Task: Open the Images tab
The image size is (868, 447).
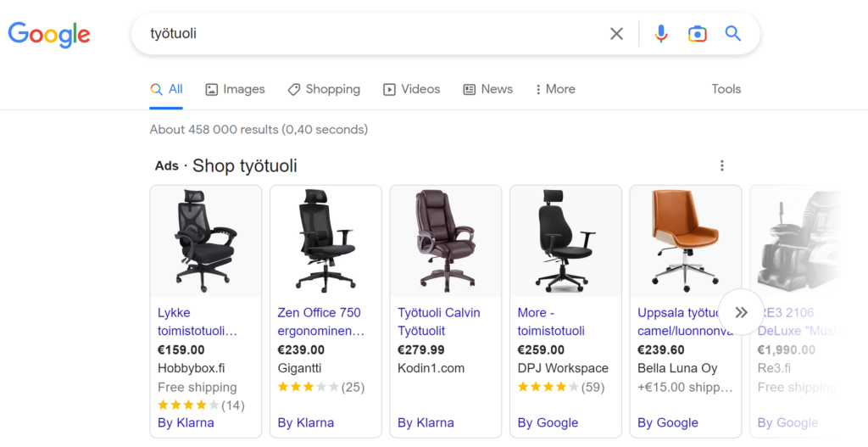Action: pyautogui.click(x=236, y=89)
